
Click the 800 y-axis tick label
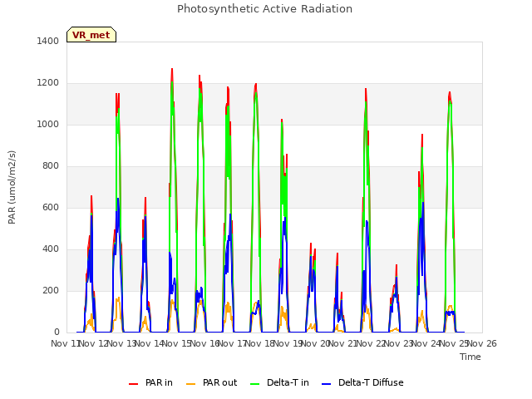click(x=51, y=166)
